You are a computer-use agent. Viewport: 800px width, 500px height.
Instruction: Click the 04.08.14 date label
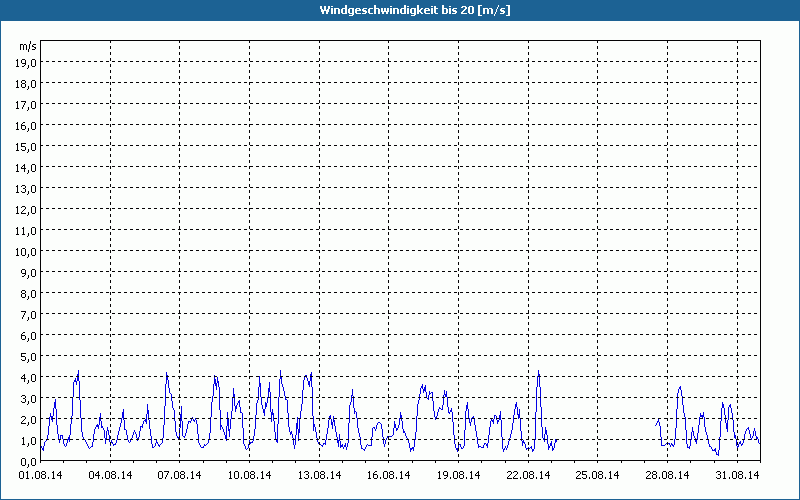pos(110,475)
